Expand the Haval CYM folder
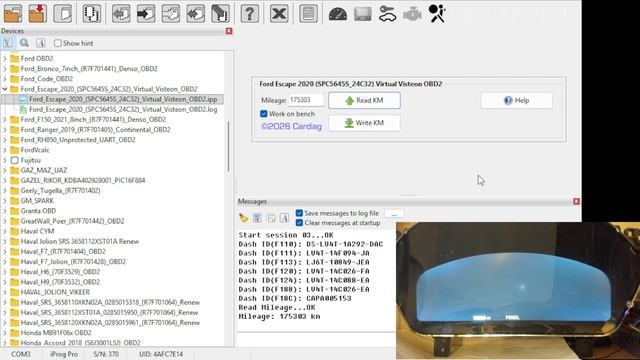This screenshot has width=640, height=360. click(x=5, y=231)
